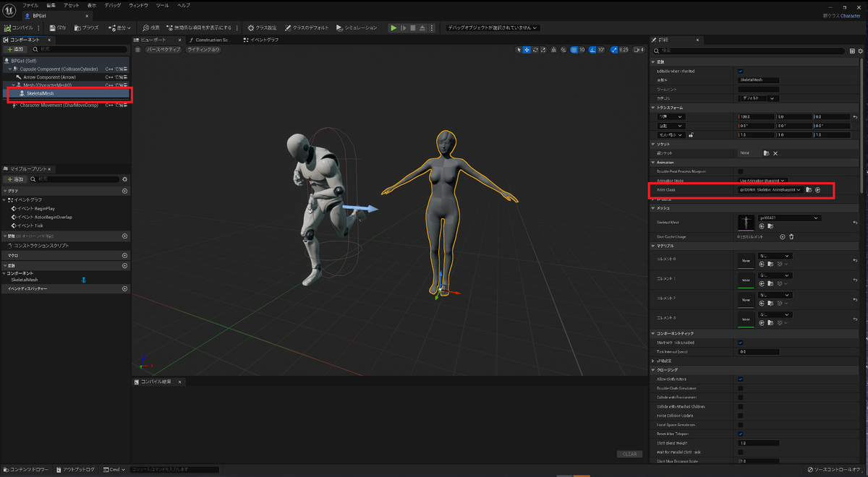Click the Skeletal Mesh preview thumbnail
868x477 pixels.
(746, 223)
